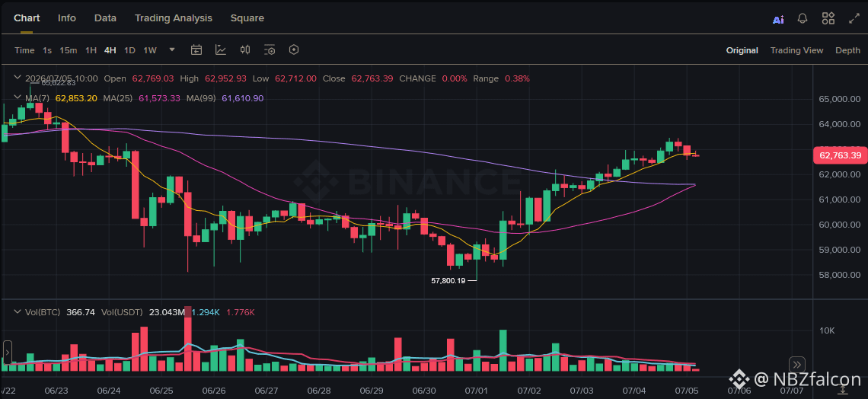Expand chart to fullscreen arrows icon

pos(854,18)
